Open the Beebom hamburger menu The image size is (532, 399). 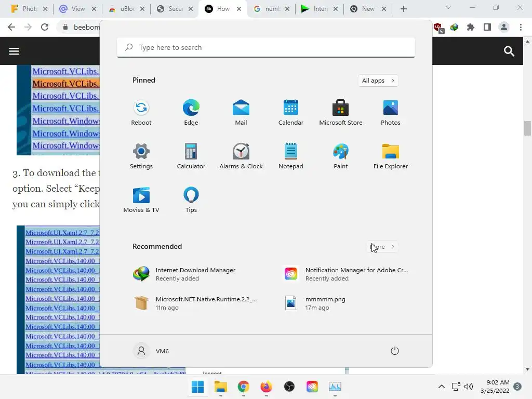pyautogui.click(x=14, y=51)
